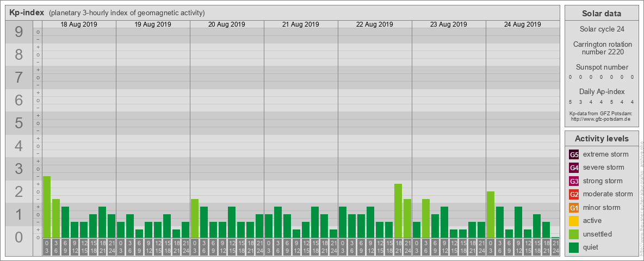
Task: Click the "severe storm" legend label
Action: coord(604,167)
